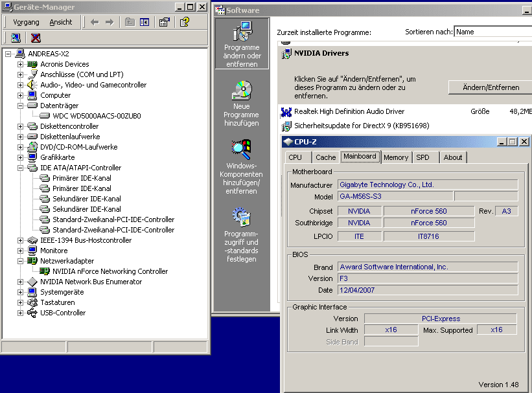
Task: Expand the Grafikkarte node
Action: click(x=20, y=157)
